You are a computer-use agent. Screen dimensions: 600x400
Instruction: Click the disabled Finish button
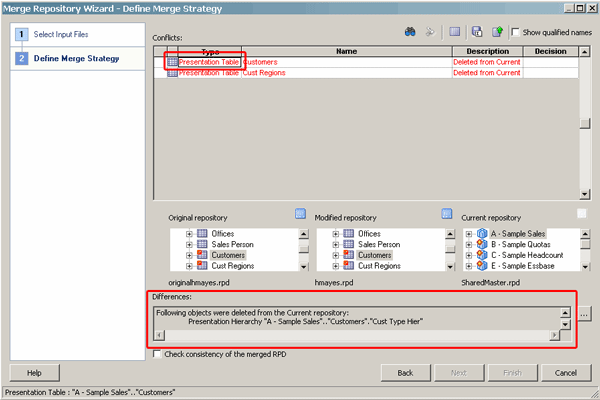(x=512, y=373)
